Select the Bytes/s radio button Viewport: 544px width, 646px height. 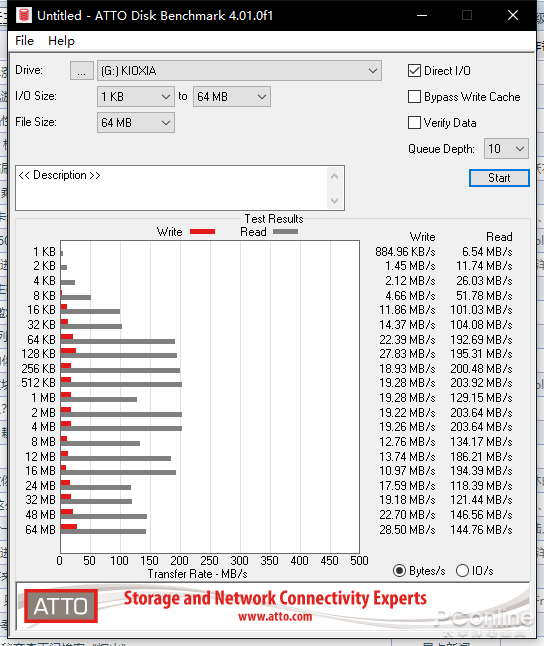pos(399,571)
